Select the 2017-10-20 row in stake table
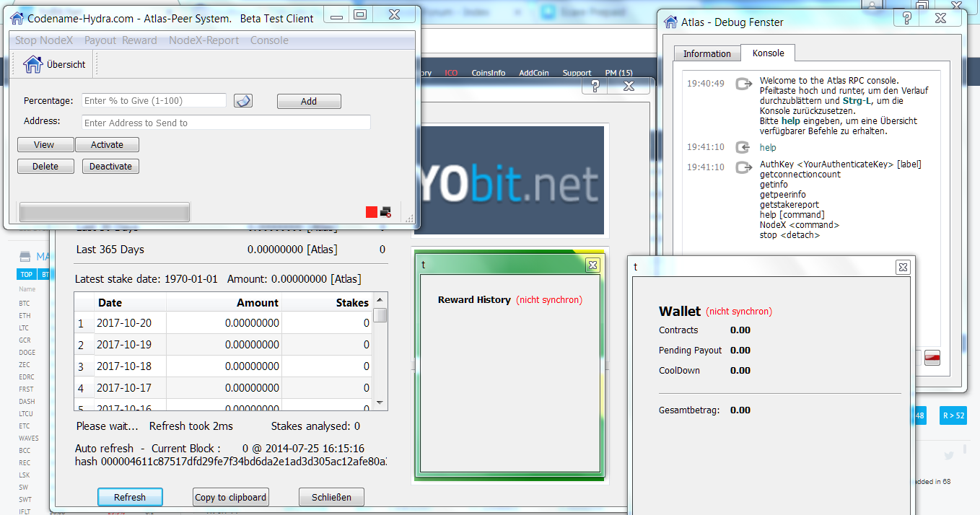This screenshot has width=980, height=515. click(224, 323)
